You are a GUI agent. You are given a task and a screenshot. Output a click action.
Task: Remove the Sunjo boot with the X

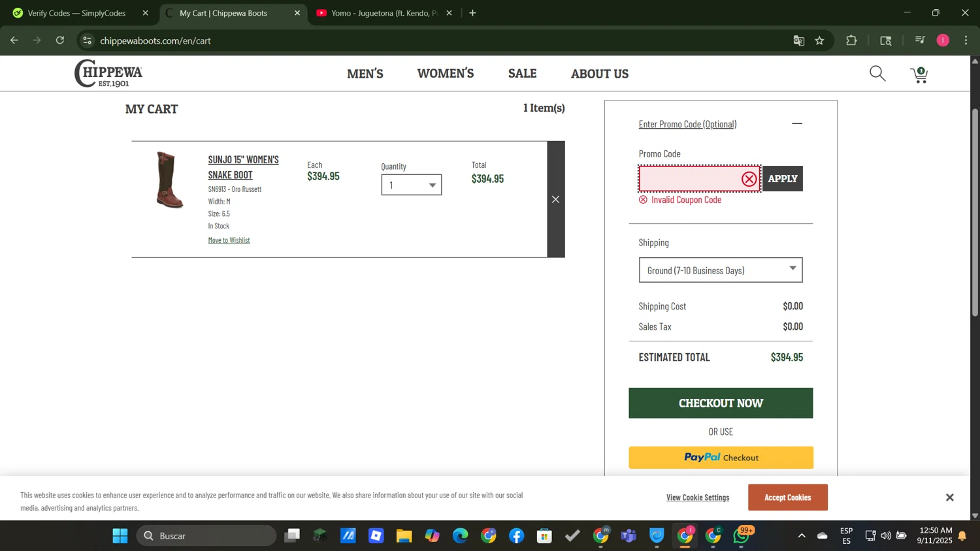[555, 199]
